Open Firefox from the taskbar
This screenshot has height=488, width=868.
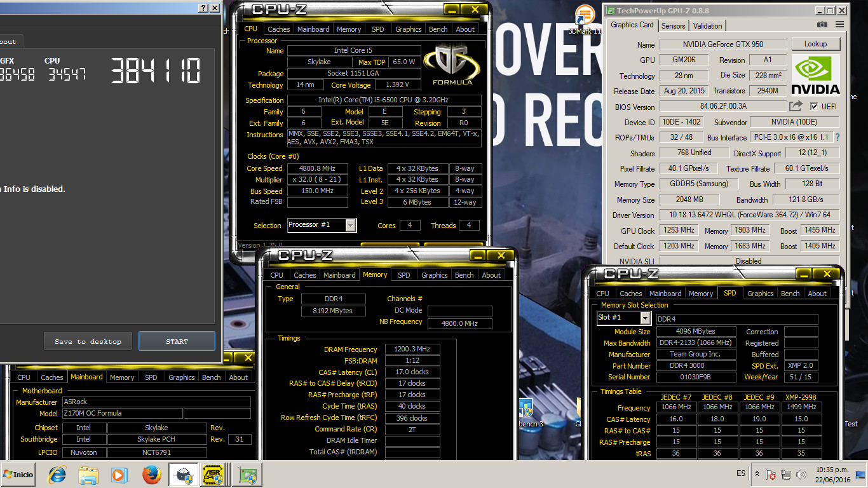[151, 475]
